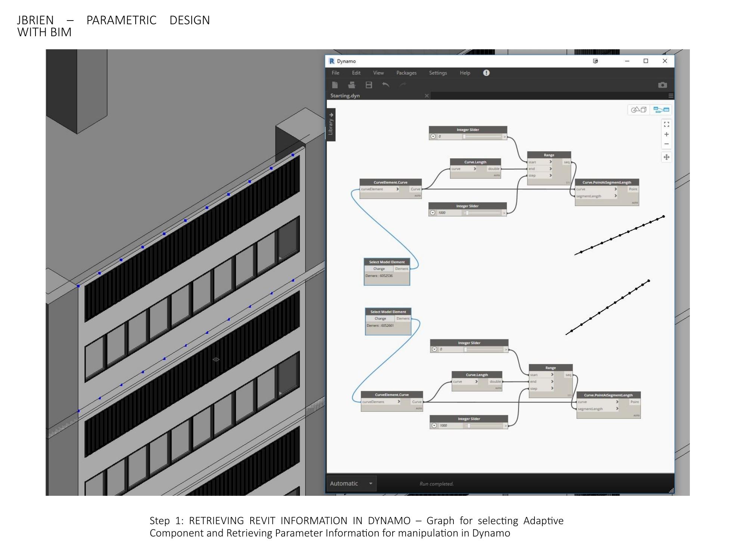Image resolution: width=747 pixels, height=560 pixels.
Task: Click the Undo arrow icon
Action: coord(385,85)
